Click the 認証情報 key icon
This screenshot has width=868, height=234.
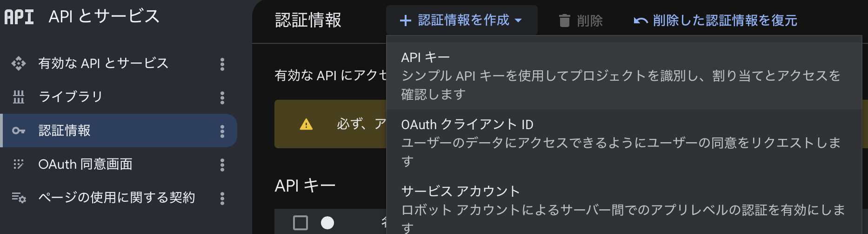pos(19,131)
